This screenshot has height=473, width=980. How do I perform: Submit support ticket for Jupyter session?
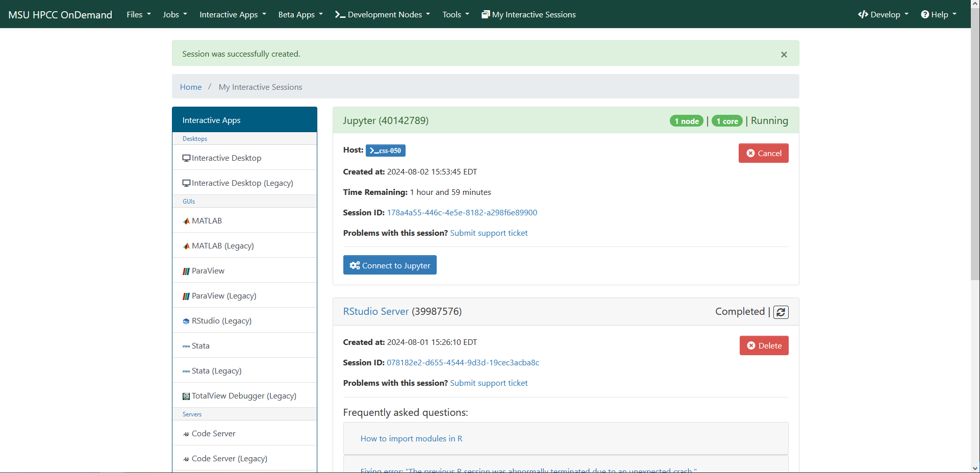489,233
